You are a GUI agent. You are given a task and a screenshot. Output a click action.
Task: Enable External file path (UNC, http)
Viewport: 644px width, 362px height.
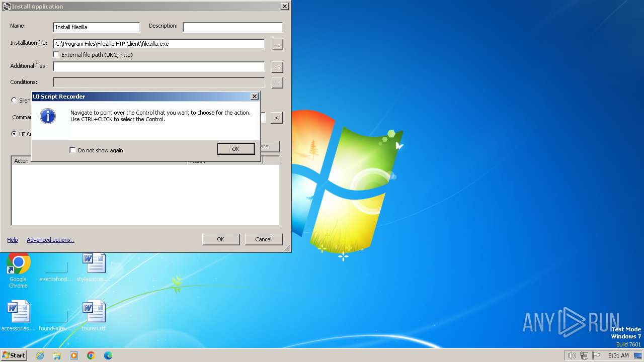click(56, 54)
